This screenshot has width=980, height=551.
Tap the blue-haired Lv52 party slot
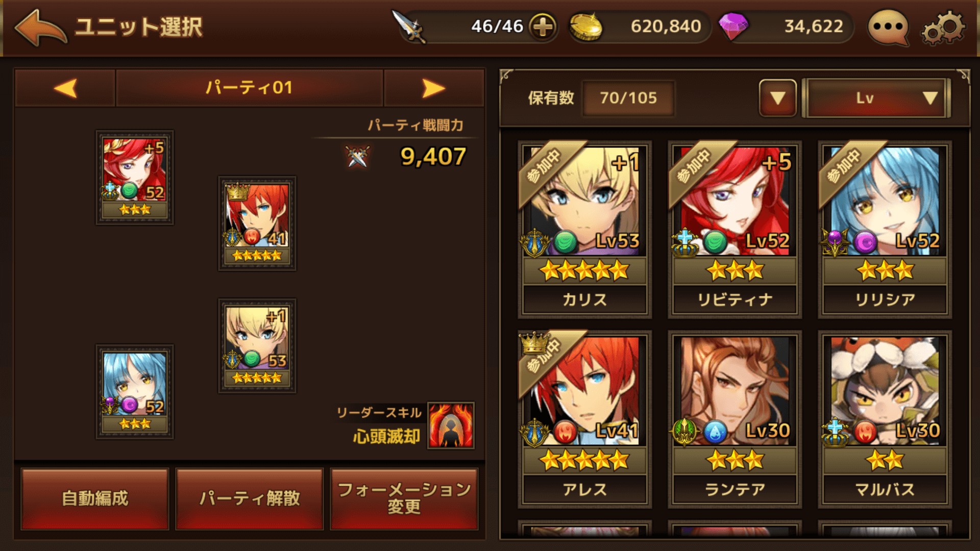(135, 392)
